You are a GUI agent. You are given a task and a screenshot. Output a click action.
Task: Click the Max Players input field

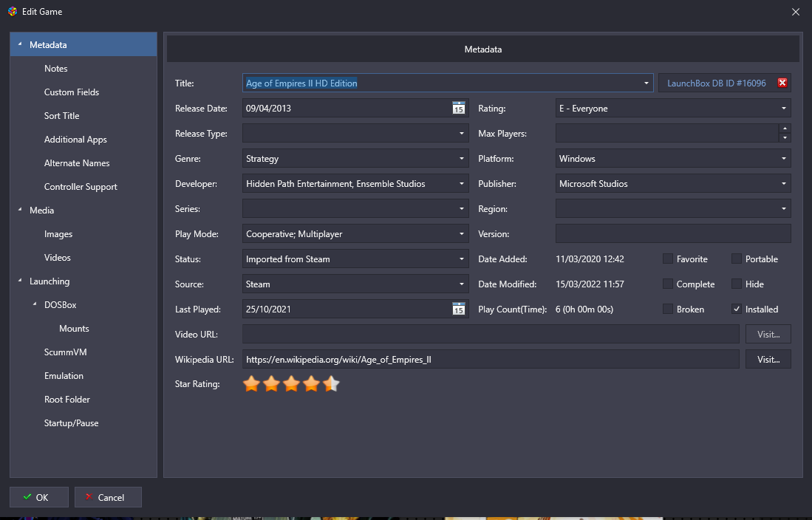(667, 133)
